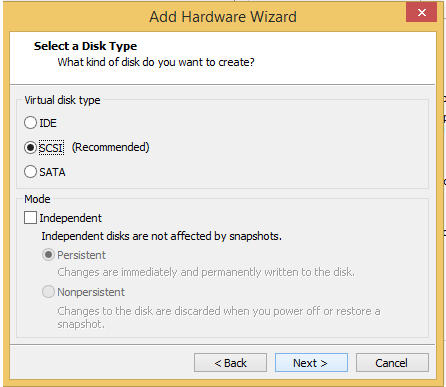446x387 pixels.
Task: Enable the Independent mode checkbox
Action: coord(30,218)
